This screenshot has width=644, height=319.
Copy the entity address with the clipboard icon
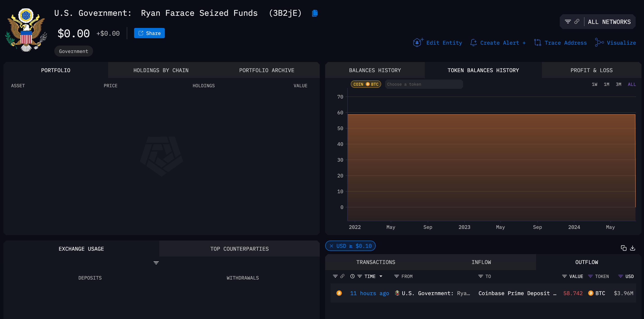pyautogui.click(x=315, y=13)
